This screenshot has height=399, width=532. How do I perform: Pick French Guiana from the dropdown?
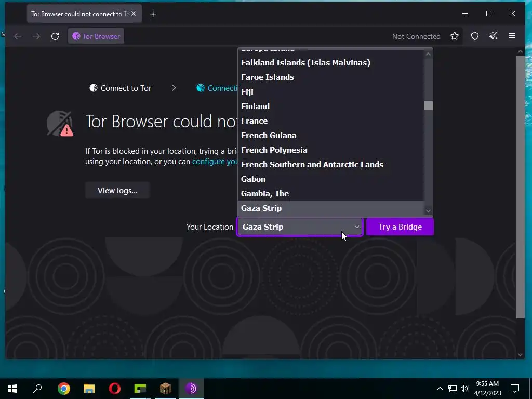coord(331,136)
